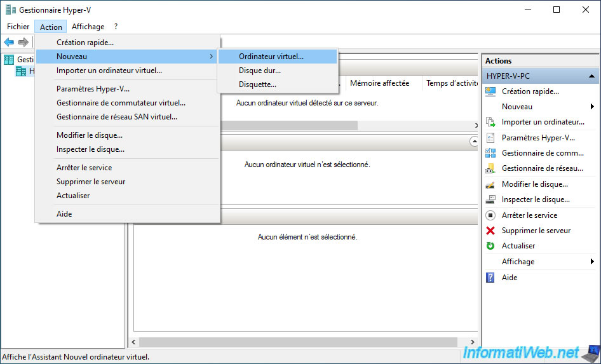Collapse the checkpoints section round arrow button
This screenshot has height=364, width=601.
[x=474, y=142]
